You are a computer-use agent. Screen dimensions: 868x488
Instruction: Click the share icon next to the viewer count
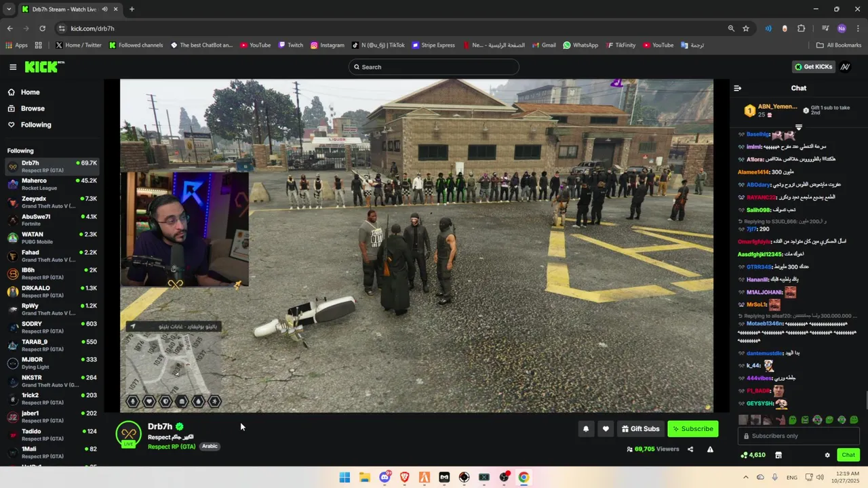coord(690,449)
